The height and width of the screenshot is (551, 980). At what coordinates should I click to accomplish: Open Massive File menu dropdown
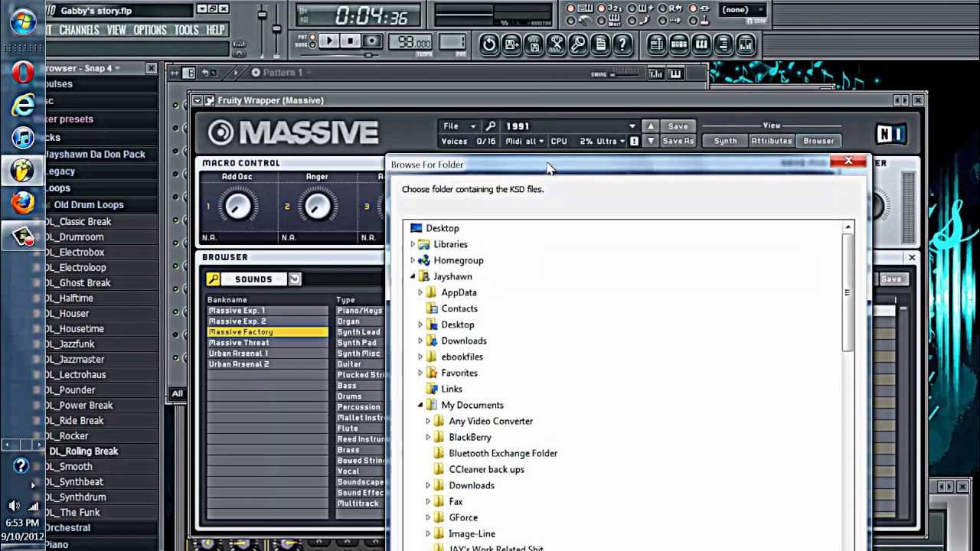459,126
